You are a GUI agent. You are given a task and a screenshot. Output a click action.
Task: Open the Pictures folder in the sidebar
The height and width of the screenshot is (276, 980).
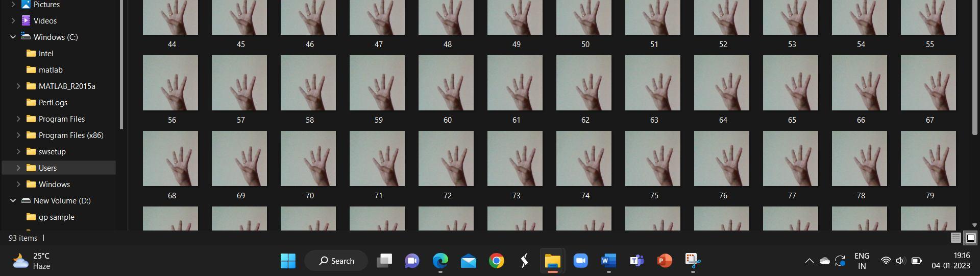tap(46, 5)
